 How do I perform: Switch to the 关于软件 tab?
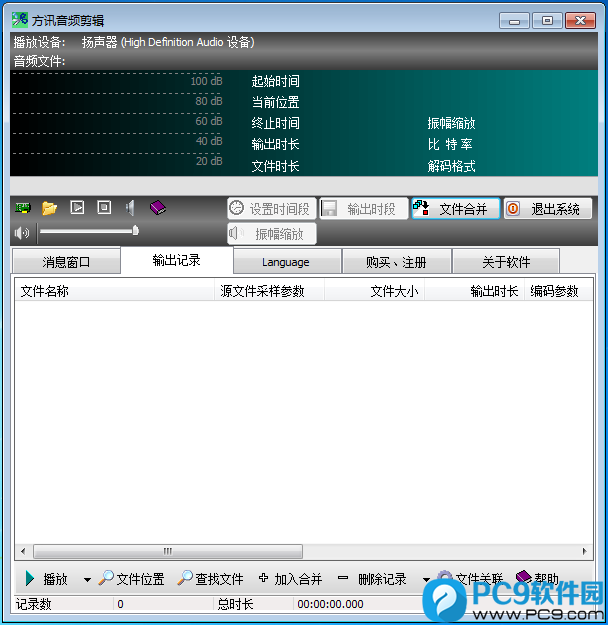(506, 262)
